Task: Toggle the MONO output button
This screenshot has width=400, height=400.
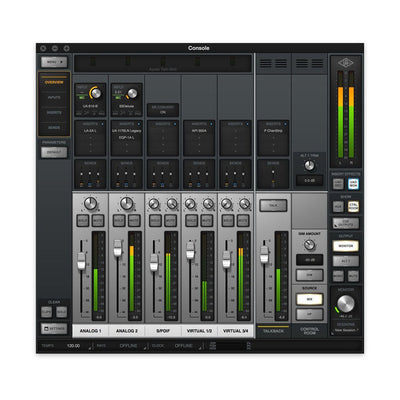Action: click(x=338, y=276)
